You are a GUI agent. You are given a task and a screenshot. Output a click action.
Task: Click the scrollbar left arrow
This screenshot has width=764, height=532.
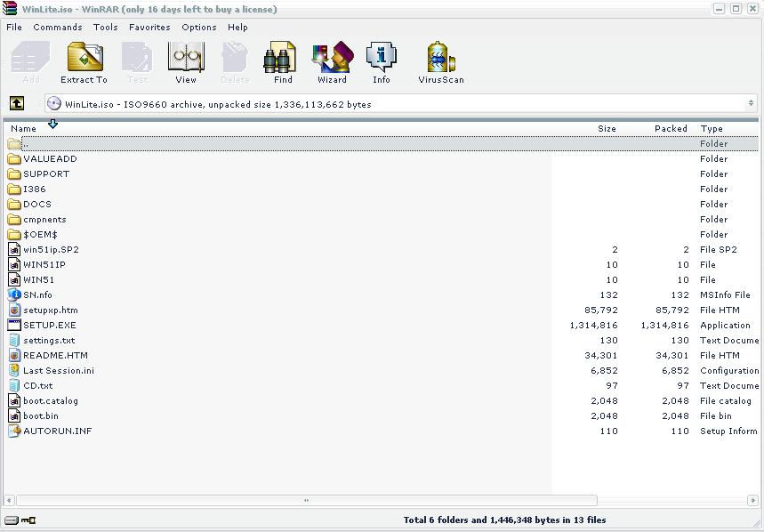point(9,500)
